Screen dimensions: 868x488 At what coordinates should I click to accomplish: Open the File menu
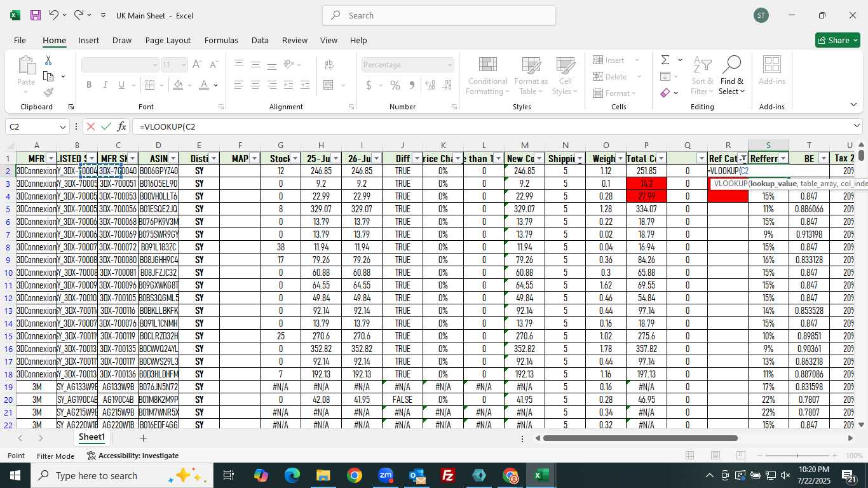tap(20, 40)
